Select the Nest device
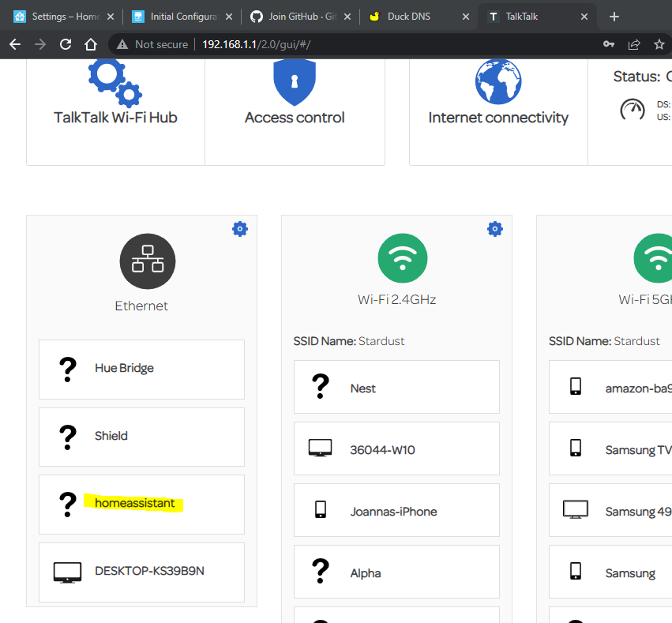The width and height of the screenshot is (672, 623). click(x=397, y=387)
